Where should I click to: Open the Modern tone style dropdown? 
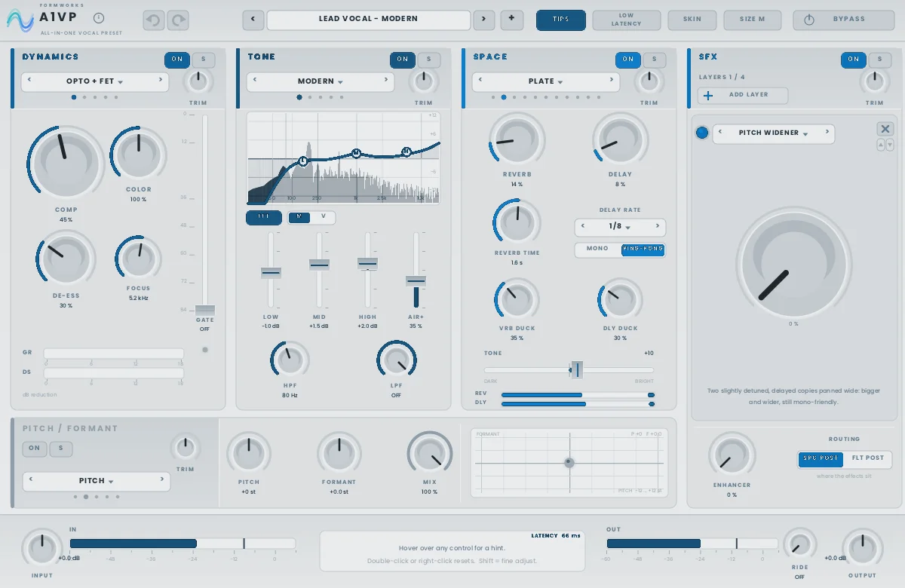coord(321,81)
